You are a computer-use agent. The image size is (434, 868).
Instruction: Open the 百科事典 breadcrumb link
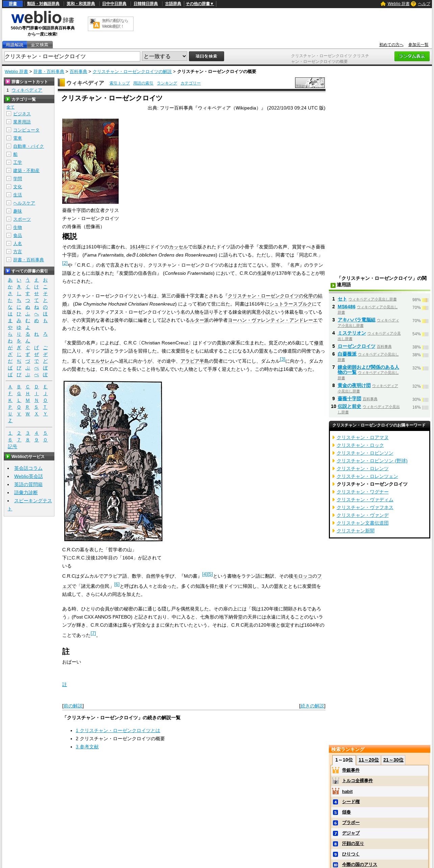(x=78, y=72)
